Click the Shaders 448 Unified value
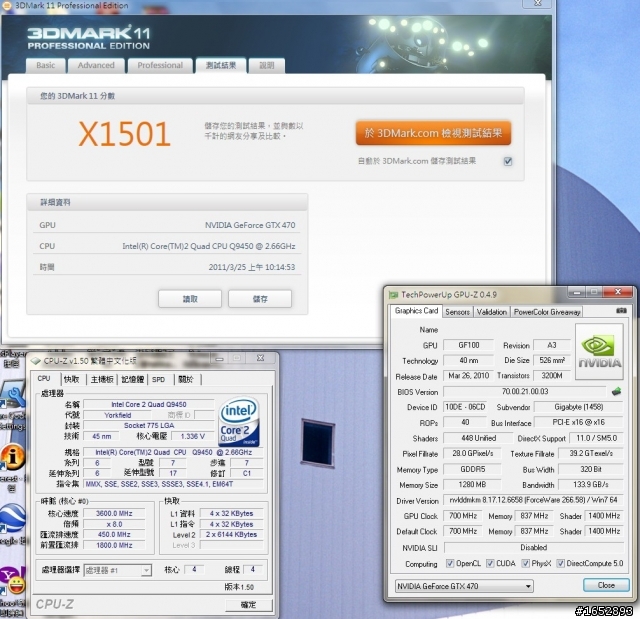 (478, 438)
